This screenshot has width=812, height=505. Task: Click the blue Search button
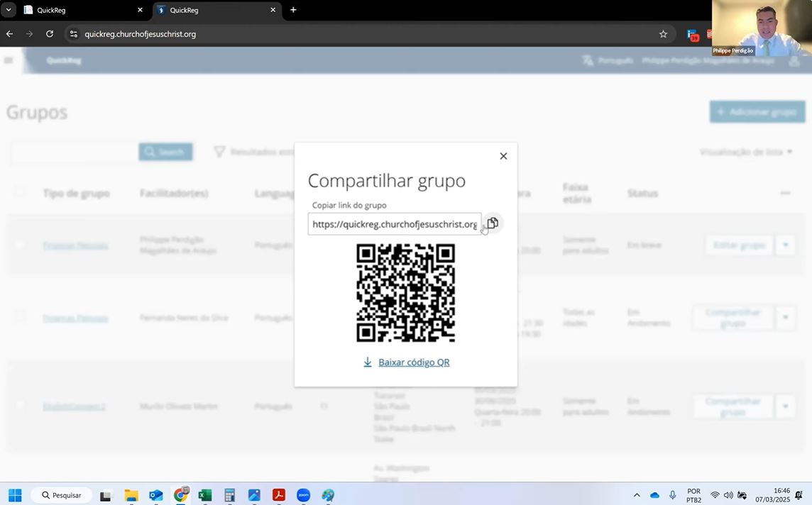click(165, 152)
